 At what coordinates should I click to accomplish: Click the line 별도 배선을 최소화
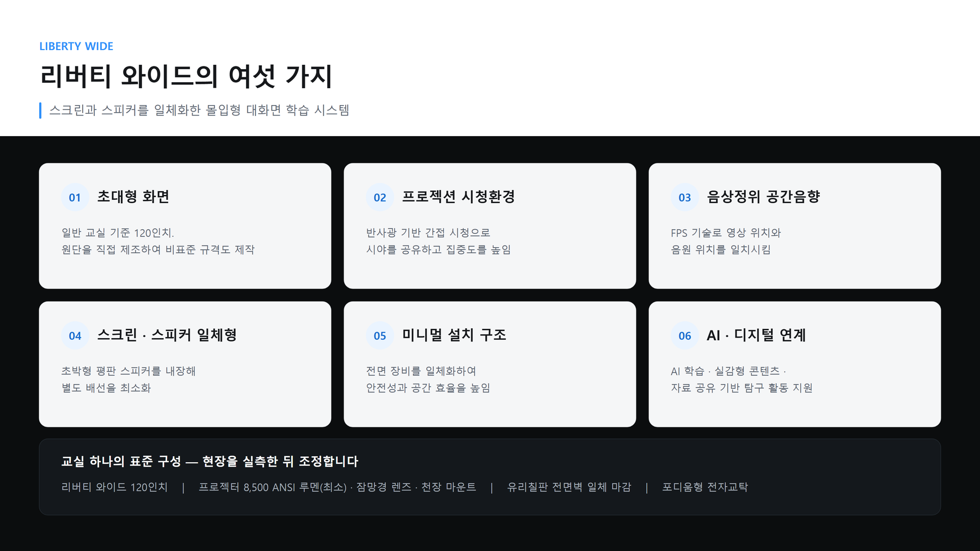(106, 388)
